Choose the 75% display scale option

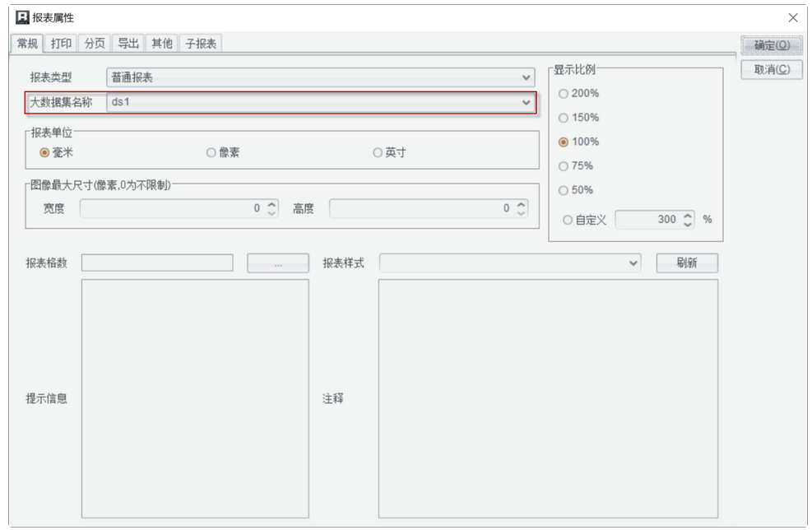(x=564, y=166)
